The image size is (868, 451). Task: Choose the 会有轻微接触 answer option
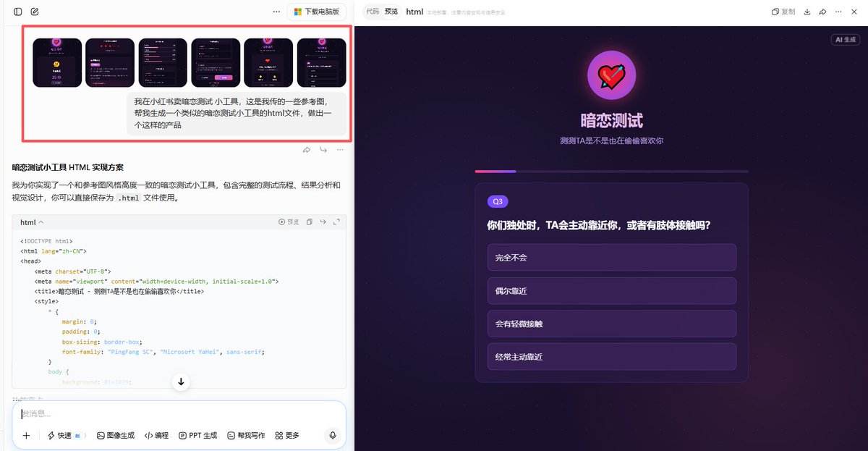point(611,324)
